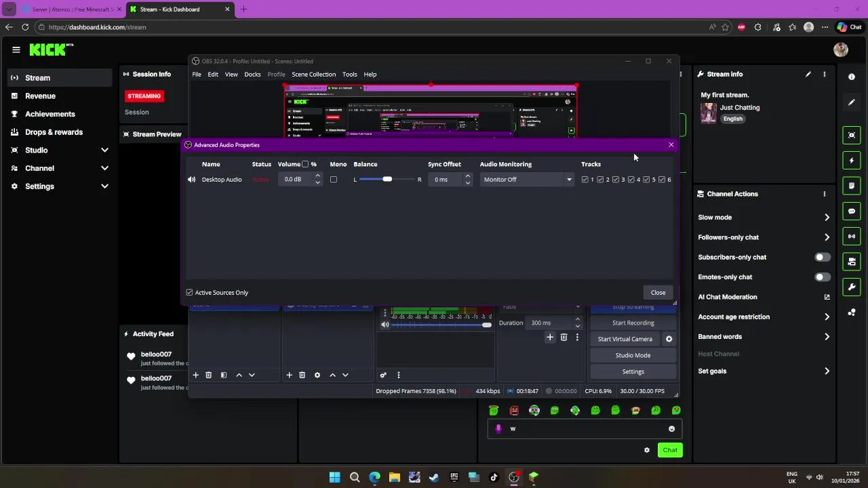Adjust Desktop Audio balance slider
The height and width of the screenshot is (488, 868).
point(386,180)
